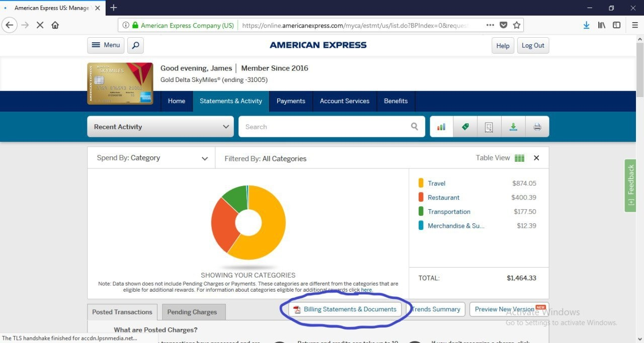The height and width of the screenshot is (343, 644).
Task: Click the TOTAL $1,464.33 amount
Action: point(521,278)
